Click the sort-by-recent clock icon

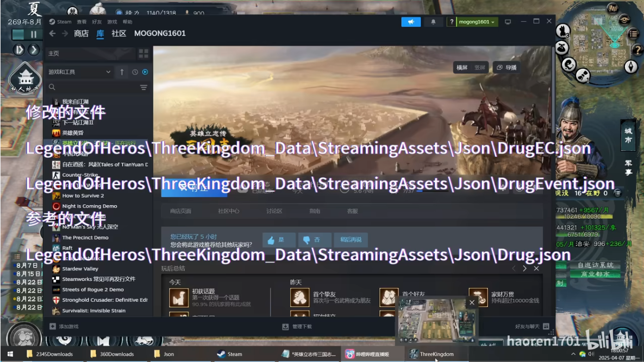coord(135,72)
